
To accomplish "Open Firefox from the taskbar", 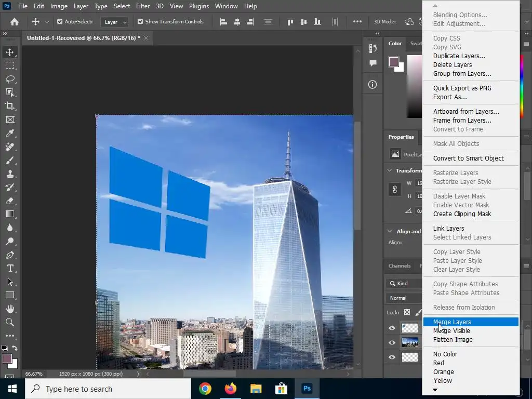I will 230,389.
